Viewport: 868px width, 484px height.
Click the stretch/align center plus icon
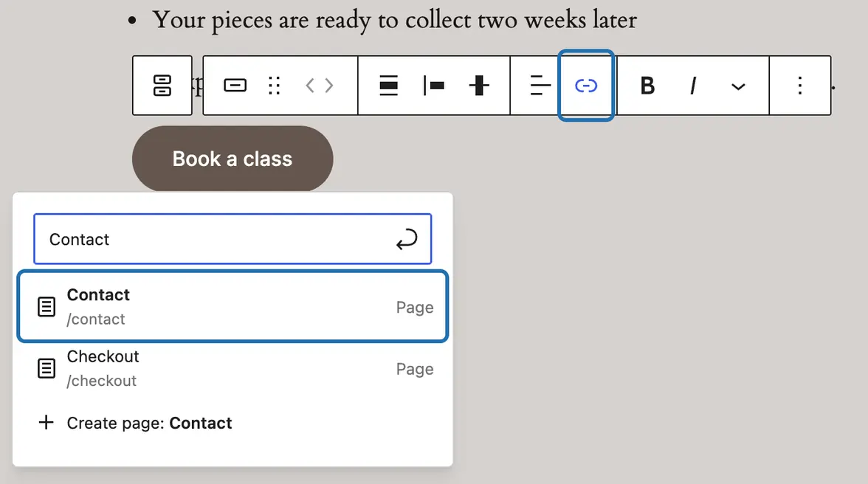click(x=479, y=85)
